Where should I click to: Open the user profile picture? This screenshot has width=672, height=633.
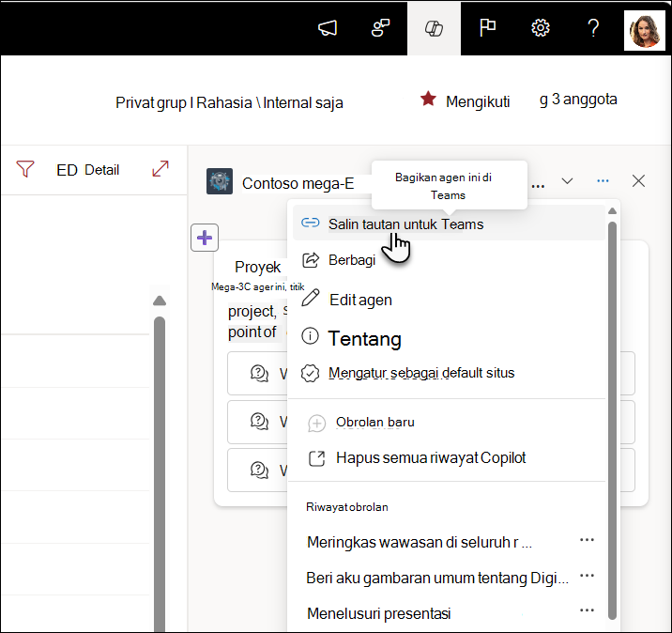645,30
